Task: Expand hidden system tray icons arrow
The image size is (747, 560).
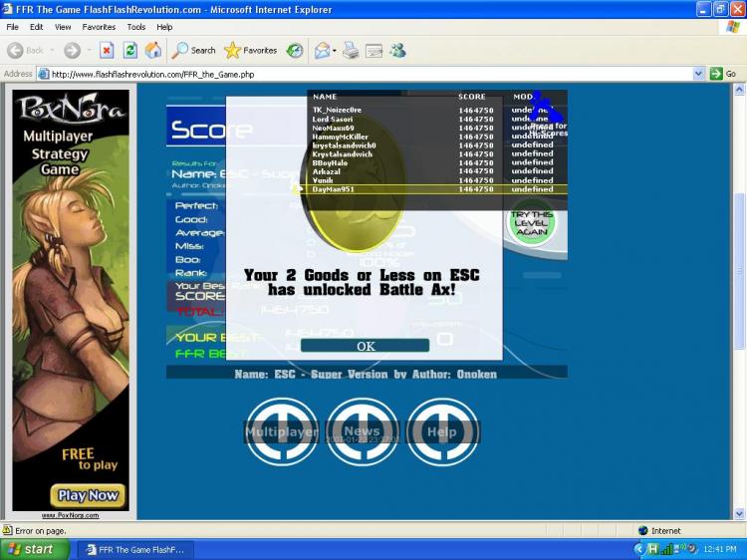Action: [639, 549]
